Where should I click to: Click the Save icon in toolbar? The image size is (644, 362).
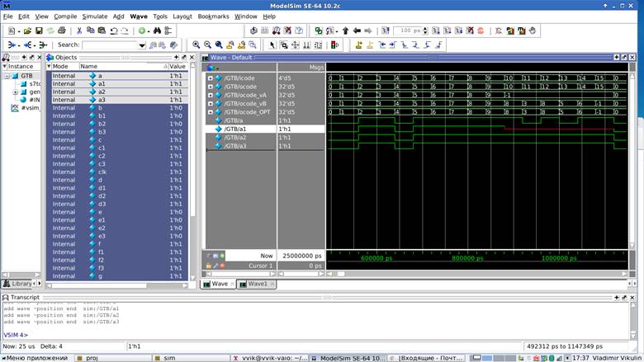pyautogui.click(x=38, y=31)
